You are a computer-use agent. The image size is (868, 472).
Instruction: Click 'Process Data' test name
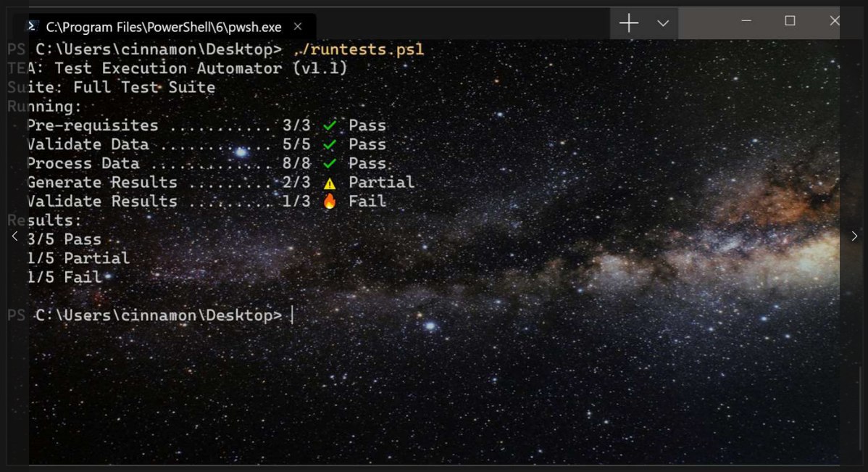tap(83, 163)
